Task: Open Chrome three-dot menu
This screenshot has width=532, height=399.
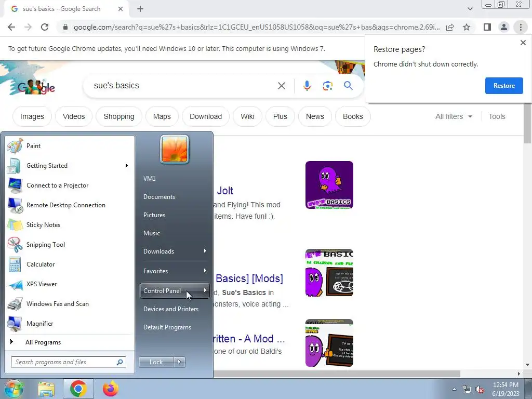Action: point(521,27)
